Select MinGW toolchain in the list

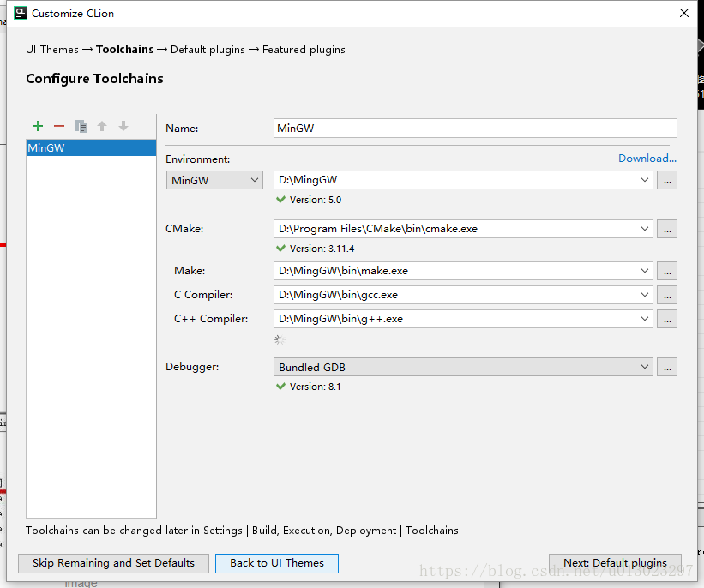point(91,148)
